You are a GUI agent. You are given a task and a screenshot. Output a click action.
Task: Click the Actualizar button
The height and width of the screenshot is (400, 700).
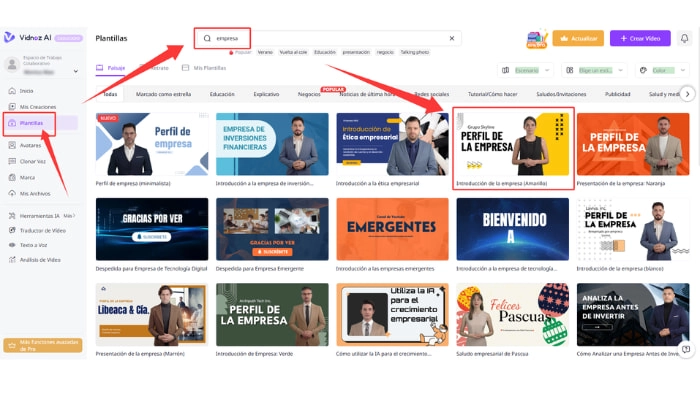[578, 38]
